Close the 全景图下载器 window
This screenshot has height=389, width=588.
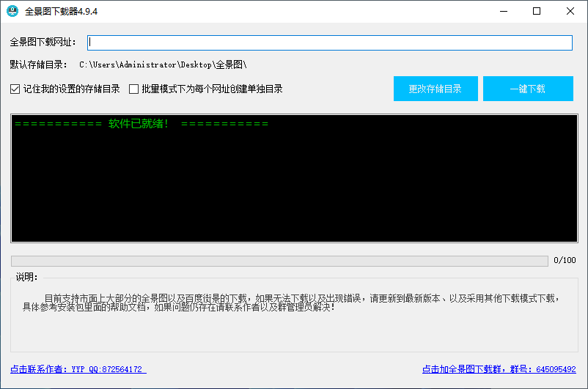click(570, 12)
